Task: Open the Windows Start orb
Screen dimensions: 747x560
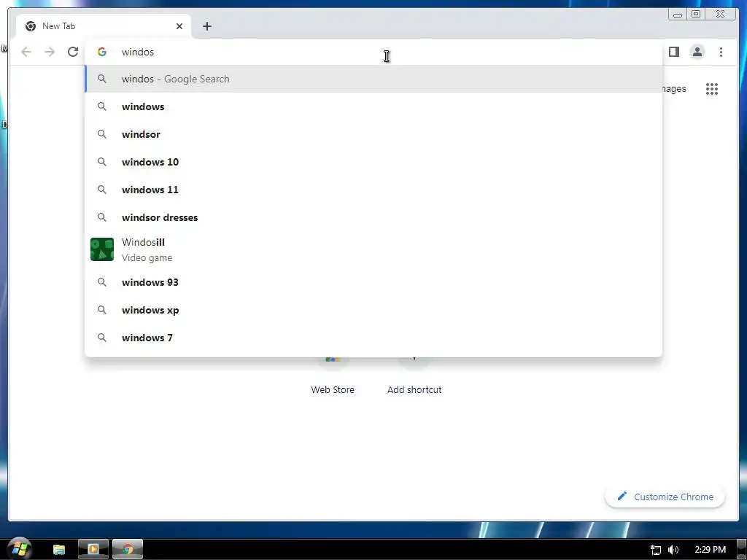Action: 19,548
